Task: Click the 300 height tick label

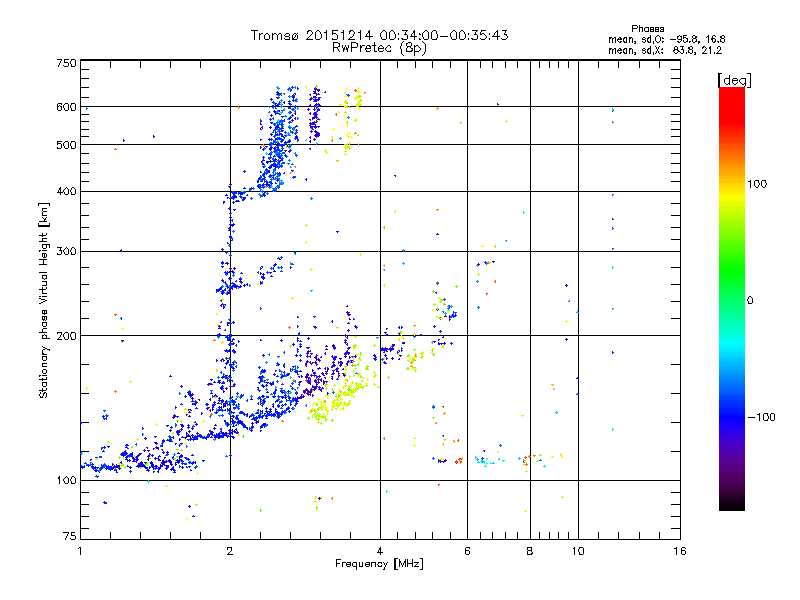Action: pyautogui.click(x=66, y=252)
